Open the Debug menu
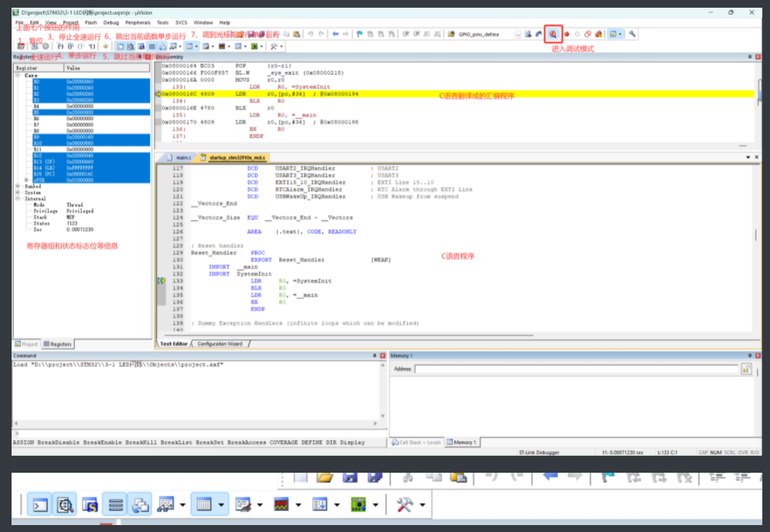The height and width of the screenshot is (532, 770). (111, 22)
